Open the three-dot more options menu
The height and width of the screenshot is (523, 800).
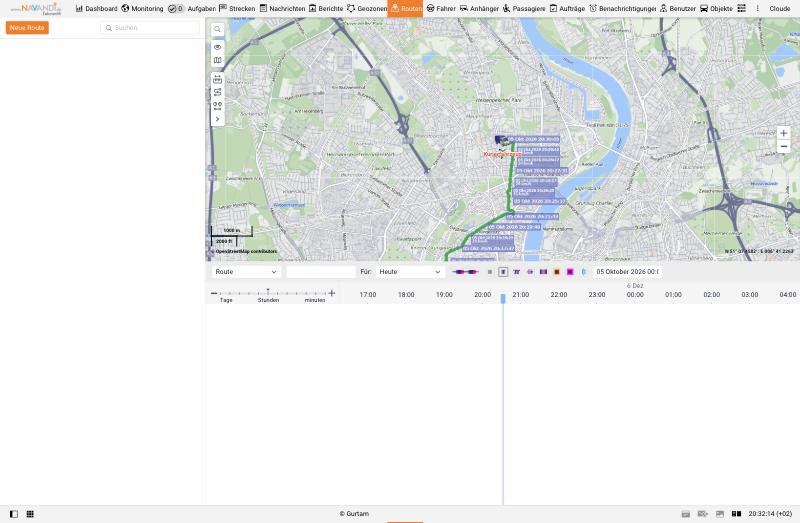(757, 9)
